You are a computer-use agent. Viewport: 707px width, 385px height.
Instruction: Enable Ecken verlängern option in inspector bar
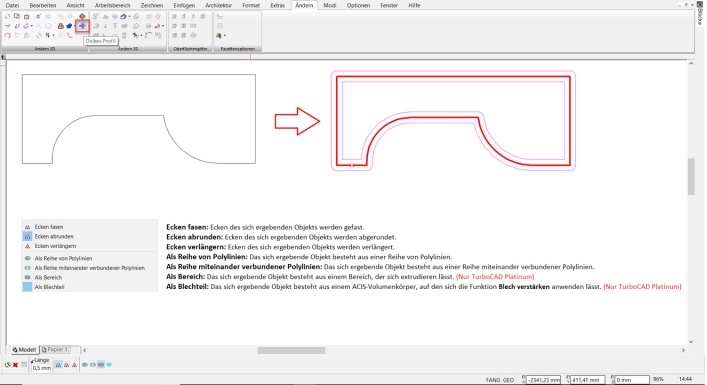tap(74, 365)
